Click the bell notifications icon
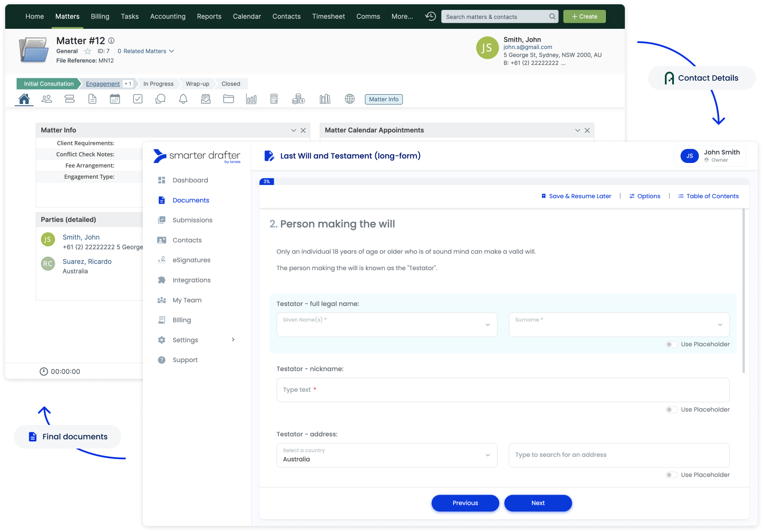Image resolution: width=763 pixels, height=532 pixels. [x=183, y=99]
